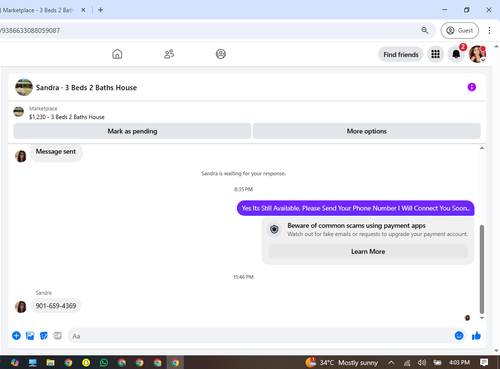The width and height of the screenshot is (500, 369).
Task: Open the volume speaker icon
Action: [x=422, y=362]
